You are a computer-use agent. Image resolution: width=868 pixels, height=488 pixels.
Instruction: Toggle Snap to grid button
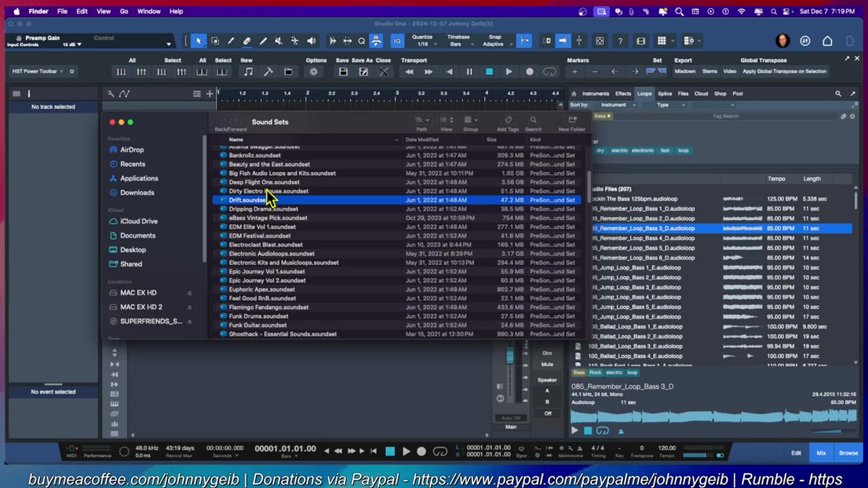524,41
